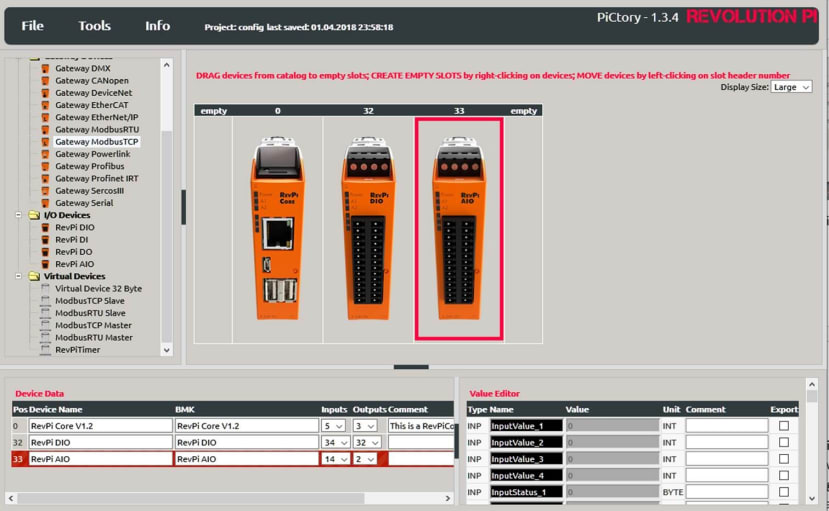Image resolution: width=829 pixels, height=511 pixels.
Task: Open Inputs dropdown for RevPi AIO
Action: tap(336, 459)
